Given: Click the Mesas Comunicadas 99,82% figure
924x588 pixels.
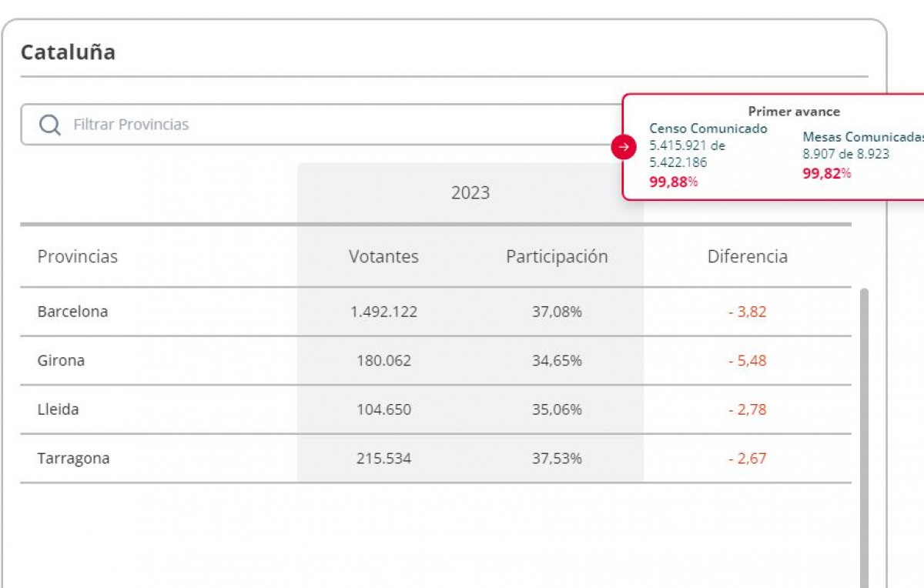Looking at the screenshot, I should [x=826, y=173].
